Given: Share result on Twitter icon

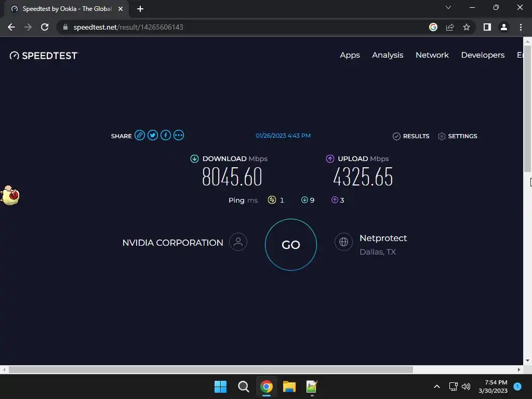Looking at the screenshot, I should click(x=153, y=136).
